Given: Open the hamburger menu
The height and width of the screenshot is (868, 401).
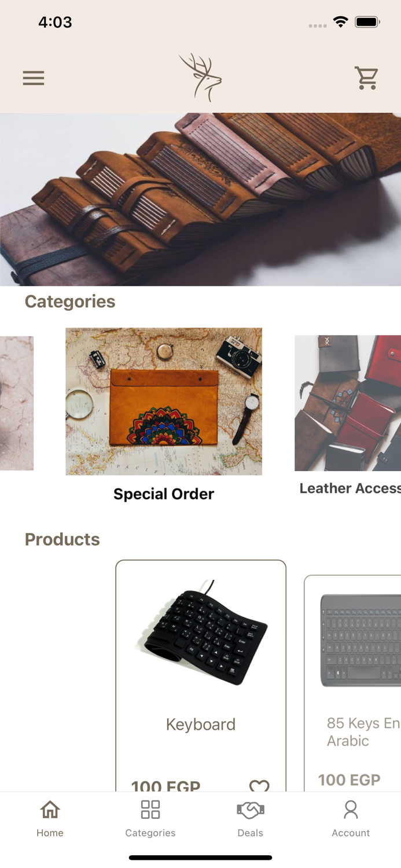Looking at the screenshot, I should [x=34, y=78].
